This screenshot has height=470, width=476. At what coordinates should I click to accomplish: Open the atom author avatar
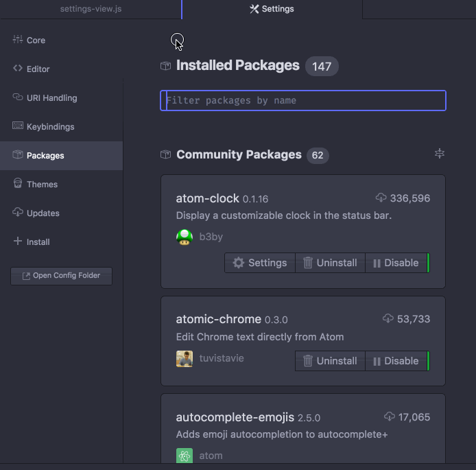185,456
